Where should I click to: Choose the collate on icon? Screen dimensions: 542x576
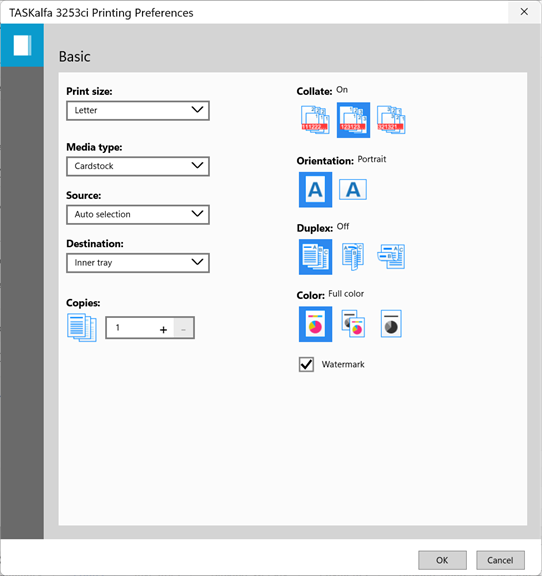(353, 120)
